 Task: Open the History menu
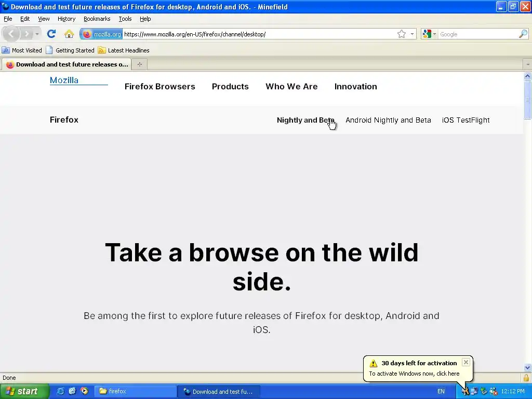click(66, 19)
